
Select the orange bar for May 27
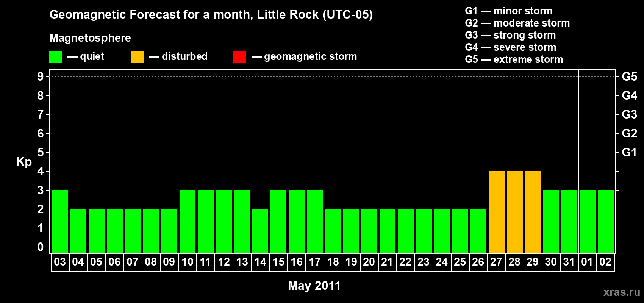click(x=496, y=212)
